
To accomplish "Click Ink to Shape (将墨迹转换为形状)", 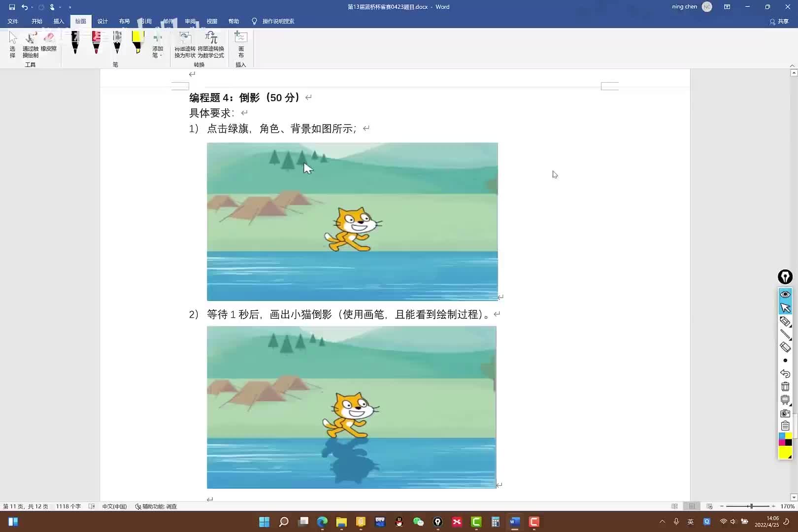I will pos(185,45).
